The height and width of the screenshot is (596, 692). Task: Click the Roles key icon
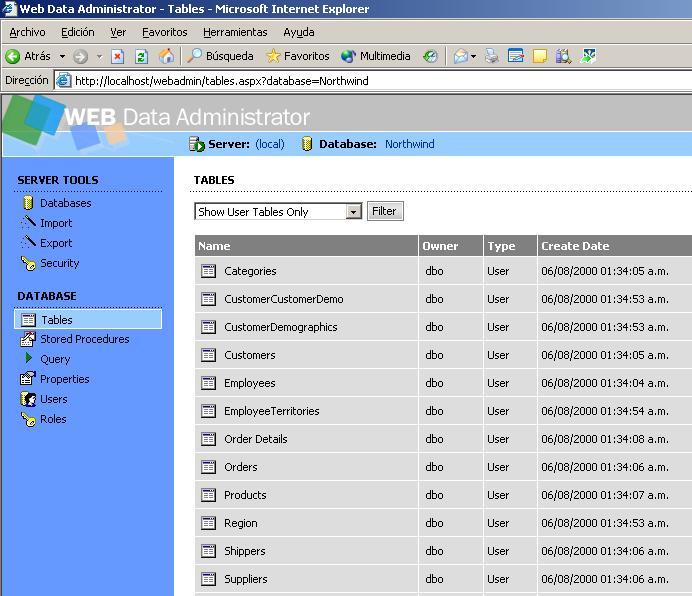pyautogui.click(x=28, y=419)
